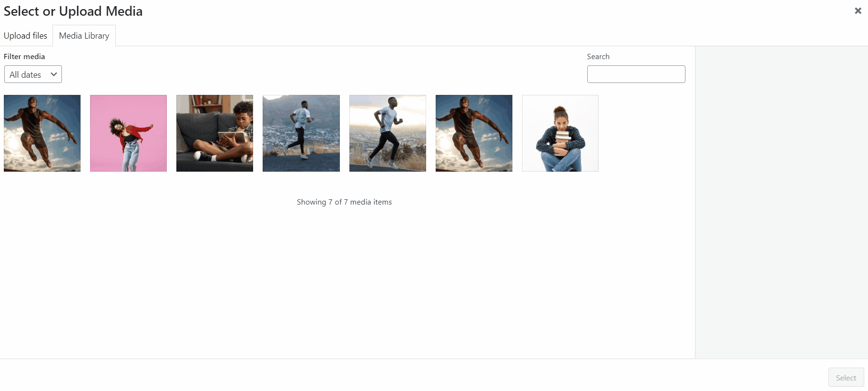
Task: Select the leftmost jumping athlete thumbnail
Action: coord(42,133)
